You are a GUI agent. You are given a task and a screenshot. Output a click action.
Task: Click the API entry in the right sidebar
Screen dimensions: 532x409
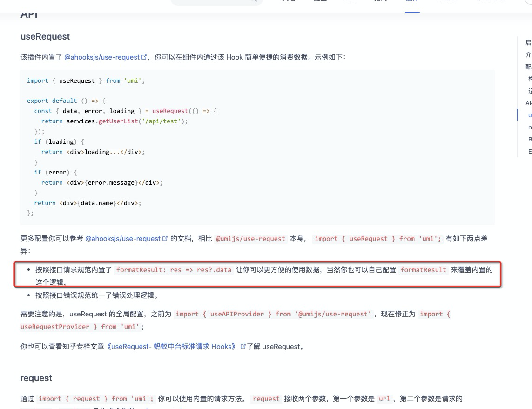[x=529, y=103]
